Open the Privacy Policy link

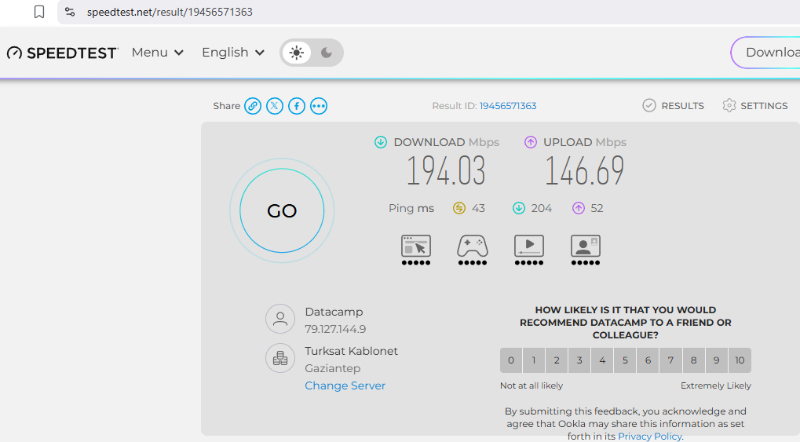(649, 436)
